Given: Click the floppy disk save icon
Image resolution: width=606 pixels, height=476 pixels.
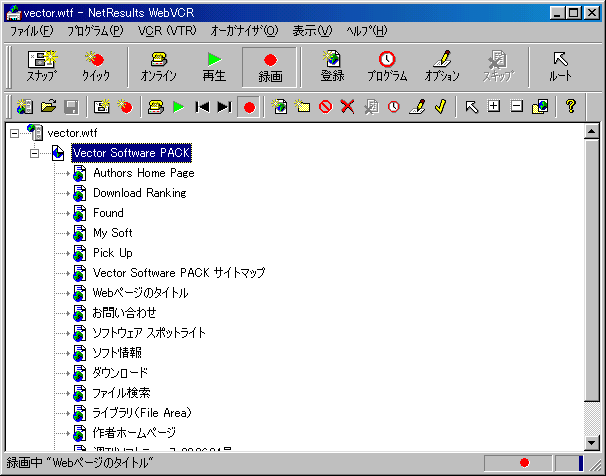Looking at the screenshot, I should [71, 106].
